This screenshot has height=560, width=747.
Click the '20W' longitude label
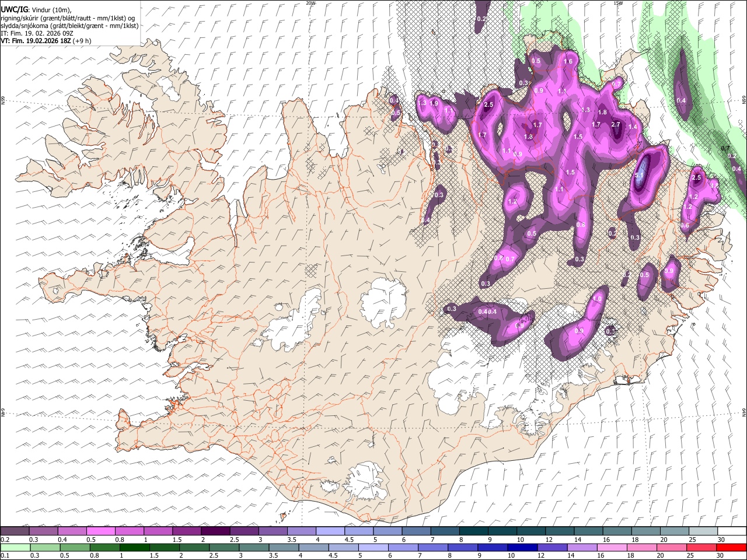[x=310, y=3]
